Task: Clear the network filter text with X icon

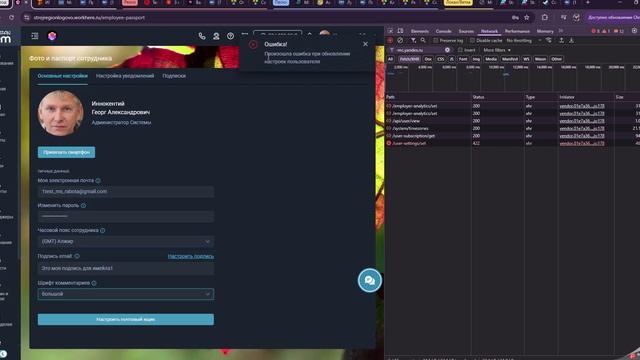Action: [447, 50]
